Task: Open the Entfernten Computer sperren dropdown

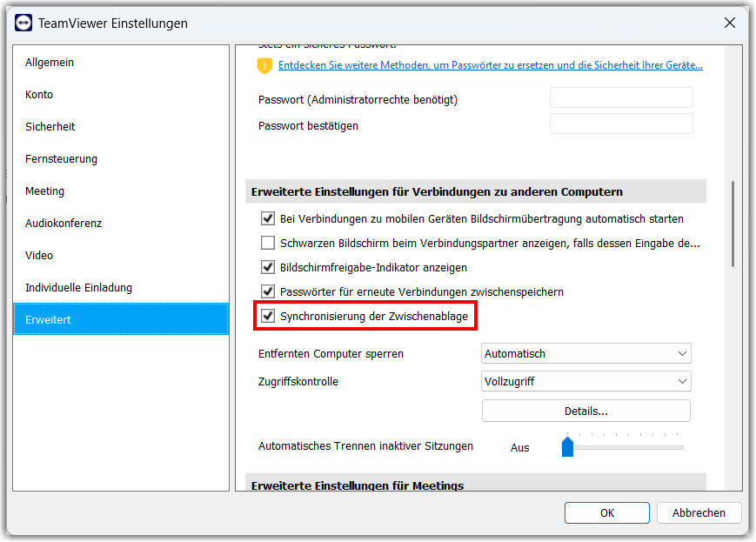Action: point(585,353)
